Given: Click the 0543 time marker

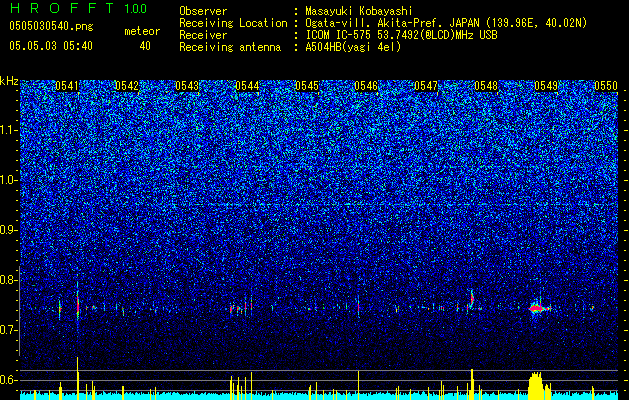Looking at the screenshot, I should pyautogui.click(x=187, y=86).
